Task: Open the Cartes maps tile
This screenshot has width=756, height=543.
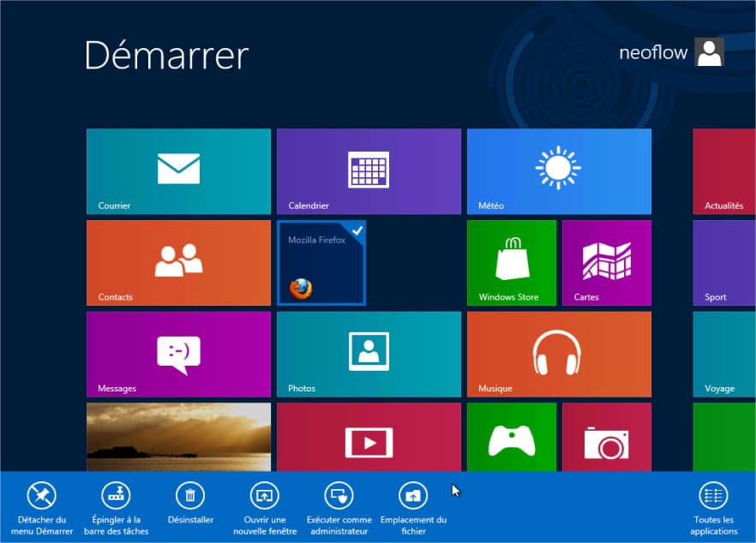Action: (x=607, y=263)
